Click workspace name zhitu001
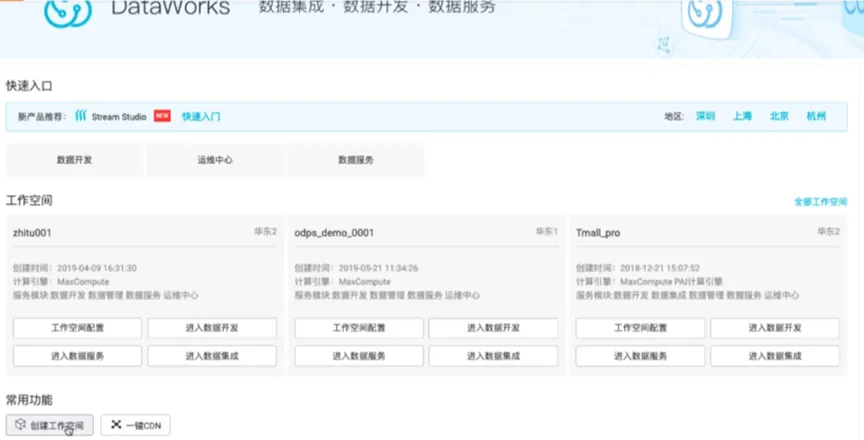The height and width of the screenshot is (440, 864). 32,232
